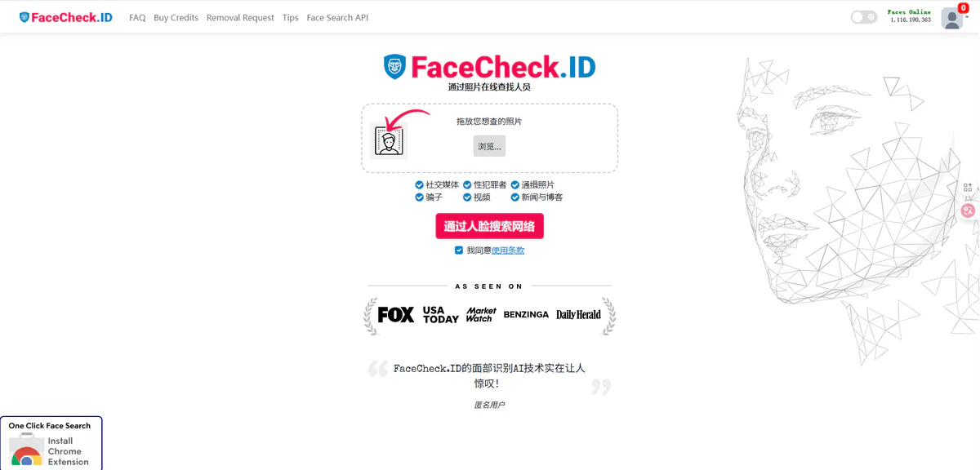Click the 浏览 browse file button

tap(489, 146)
